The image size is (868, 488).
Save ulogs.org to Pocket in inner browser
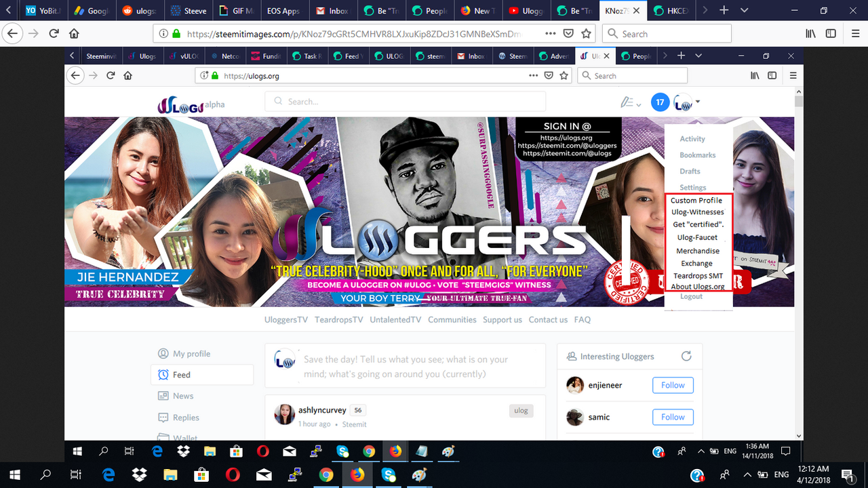click(549, 76)
